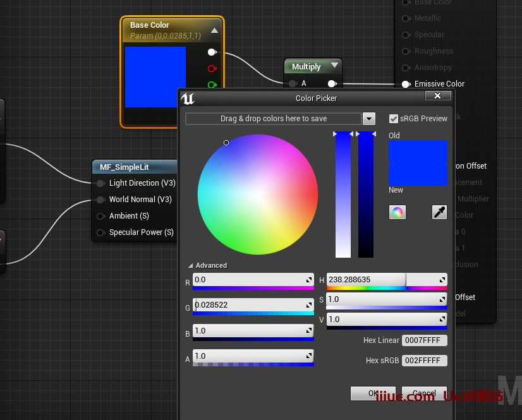Image resolution: width=522 pixels, height=420 pixels.
Task: Click the Hex sRGB input field
Action: (x=424, y=361)
